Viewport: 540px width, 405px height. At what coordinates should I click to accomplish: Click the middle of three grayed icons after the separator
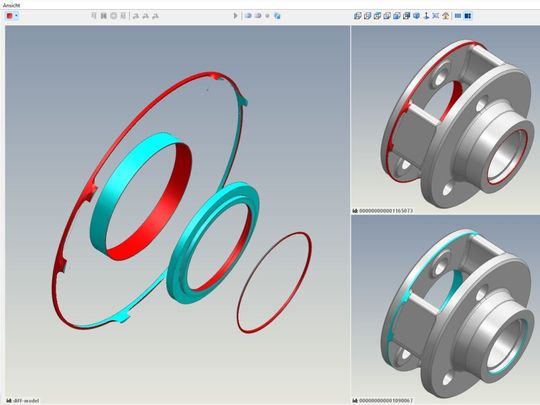click(x=145, y=16)
